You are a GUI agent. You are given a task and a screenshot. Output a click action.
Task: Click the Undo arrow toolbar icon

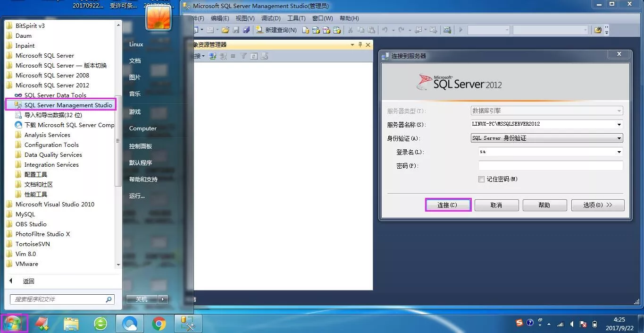[385, 30]
